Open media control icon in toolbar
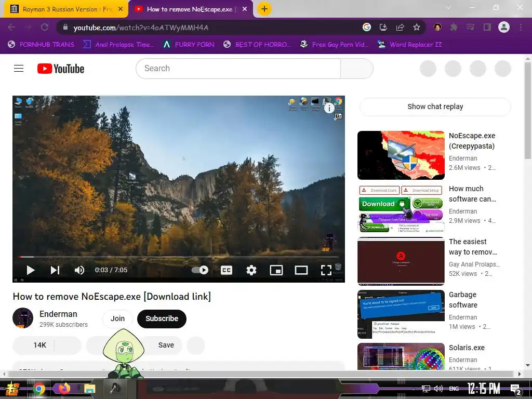This screenshot has height=399, width=532. [x=470, y=27]
